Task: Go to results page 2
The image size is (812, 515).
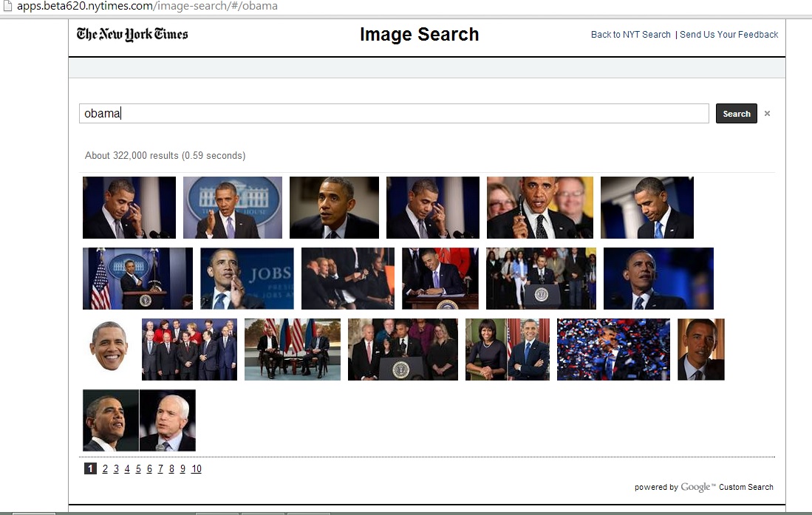Action: pyautogui.click(x=105, y=469)
